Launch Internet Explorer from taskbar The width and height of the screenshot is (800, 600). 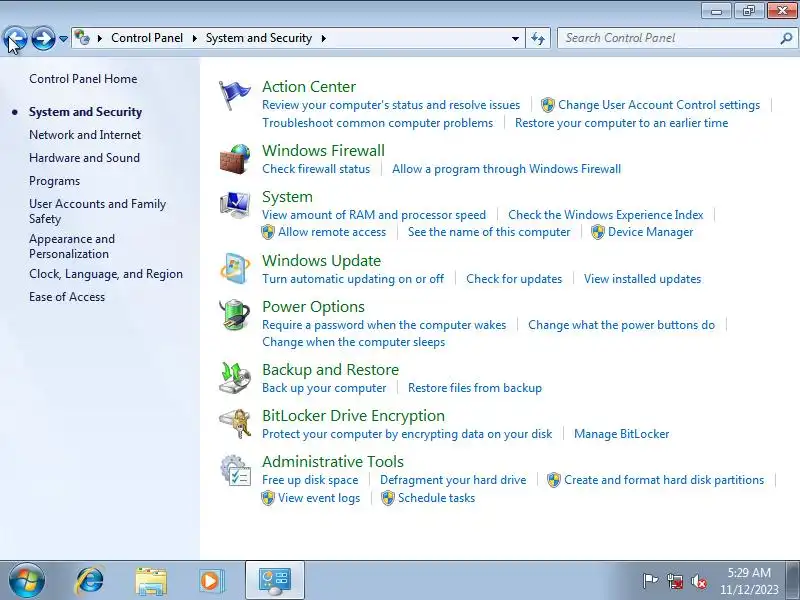[x=89, y=581]
